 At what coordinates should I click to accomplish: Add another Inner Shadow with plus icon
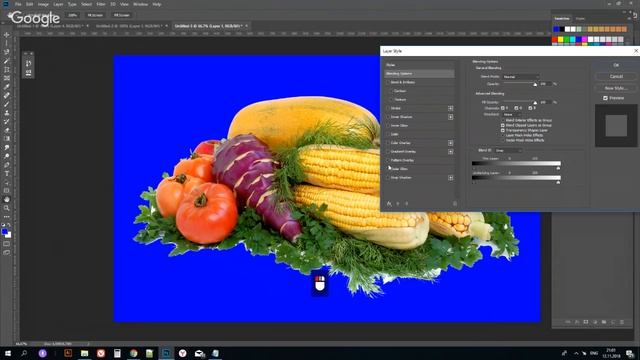pyautogui.click(x=451, y=117)
